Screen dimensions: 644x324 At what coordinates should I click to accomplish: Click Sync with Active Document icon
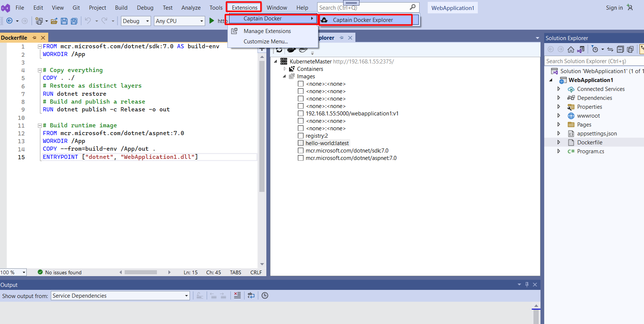610,49
